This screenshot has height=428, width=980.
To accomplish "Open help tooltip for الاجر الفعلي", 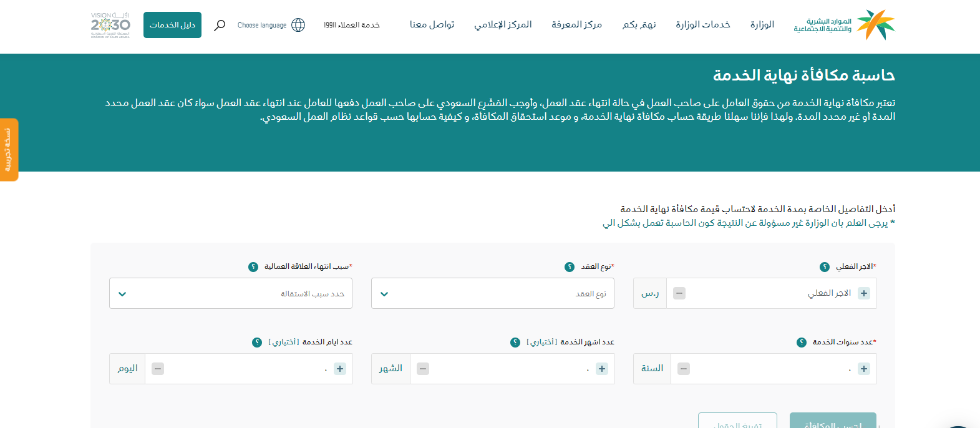I will [x=824, y=267].
